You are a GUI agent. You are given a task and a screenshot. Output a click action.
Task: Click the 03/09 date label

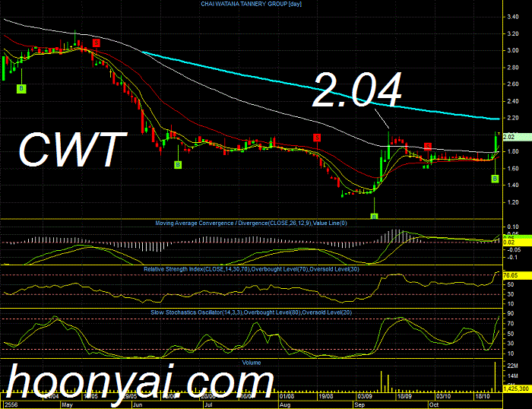(365, 396)
